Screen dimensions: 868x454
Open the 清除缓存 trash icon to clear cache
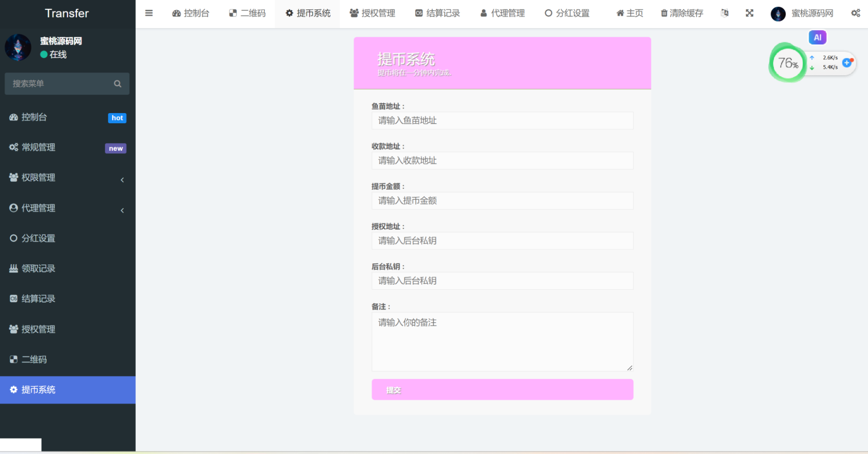click(x=663, y=13)
